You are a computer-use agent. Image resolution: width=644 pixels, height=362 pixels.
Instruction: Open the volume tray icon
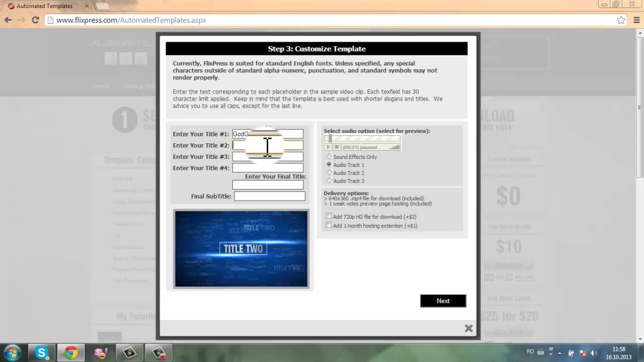point(594,353)
